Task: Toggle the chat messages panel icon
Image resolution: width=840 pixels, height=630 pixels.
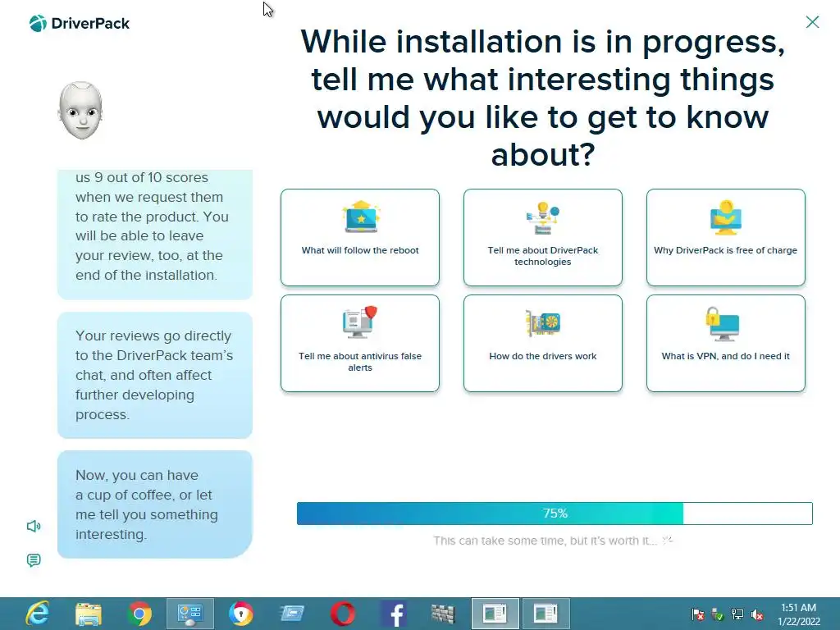Action: point(34,560)
